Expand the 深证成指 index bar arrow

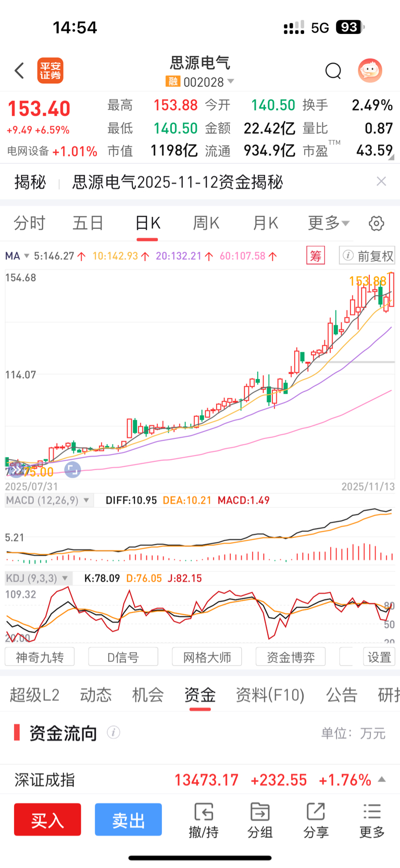[382, 779]
